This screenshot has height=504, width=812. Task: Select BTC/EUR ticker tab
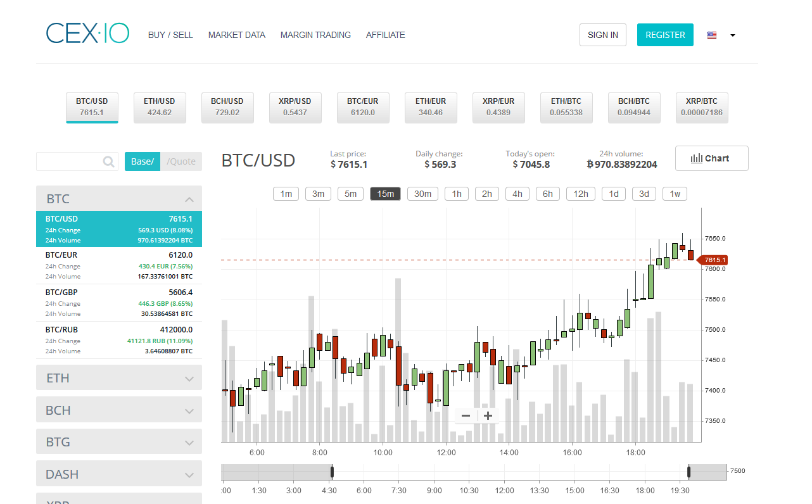coord(363,107)
